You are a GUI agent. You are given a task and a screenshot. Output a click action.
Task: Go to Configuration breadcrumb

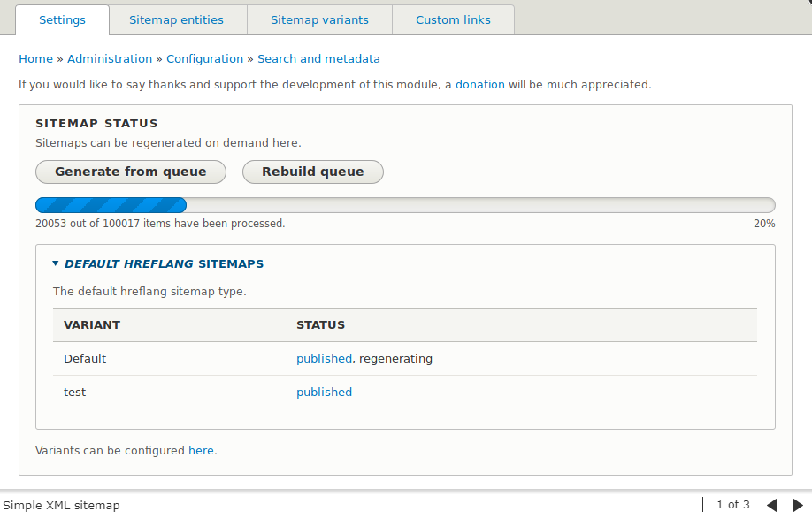(204, 59)
